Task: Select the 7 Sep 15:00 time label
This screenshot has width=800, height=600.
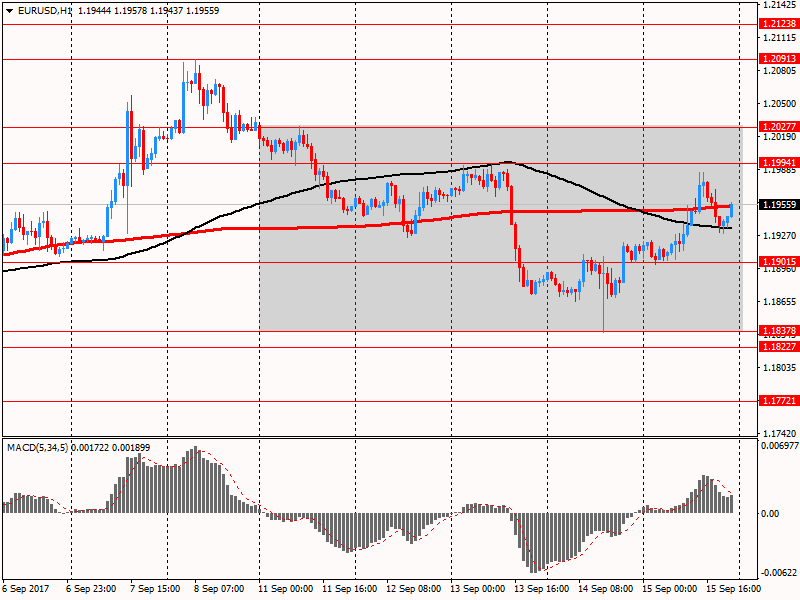Action: tap(155, 589)
